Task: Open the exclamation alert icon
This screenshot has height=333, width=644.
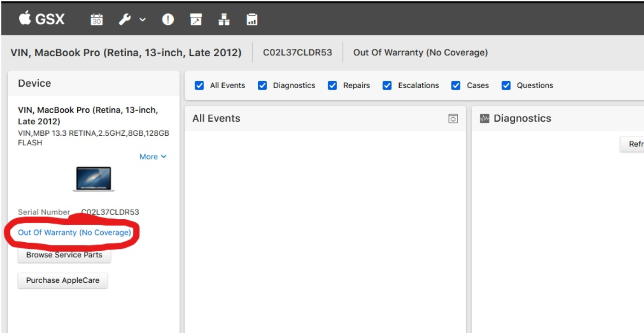Action: [168, 20]
